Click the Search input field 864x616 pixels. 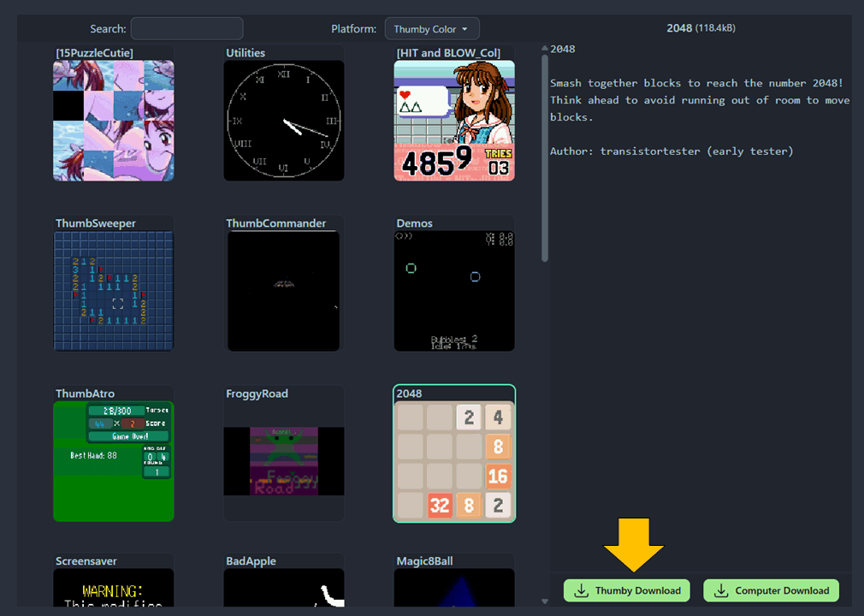[186, 28]
